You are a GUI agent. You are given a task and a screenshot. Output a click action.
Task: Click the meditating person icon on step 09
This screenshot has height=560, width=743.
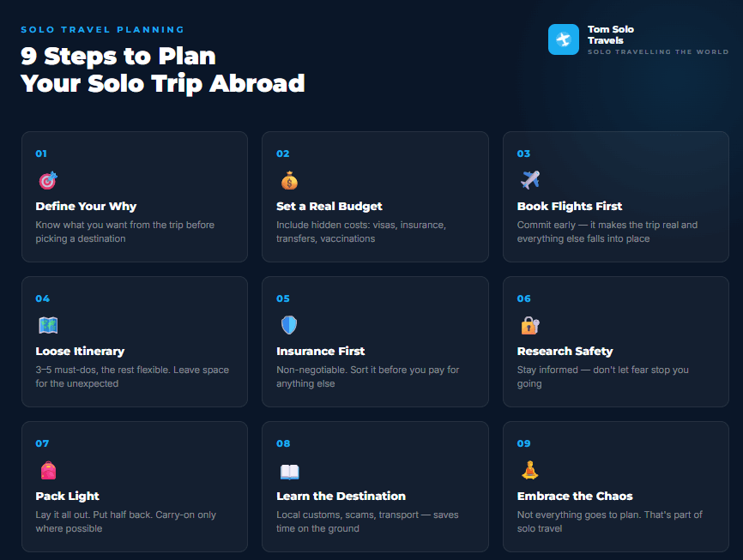pos(530,471)
